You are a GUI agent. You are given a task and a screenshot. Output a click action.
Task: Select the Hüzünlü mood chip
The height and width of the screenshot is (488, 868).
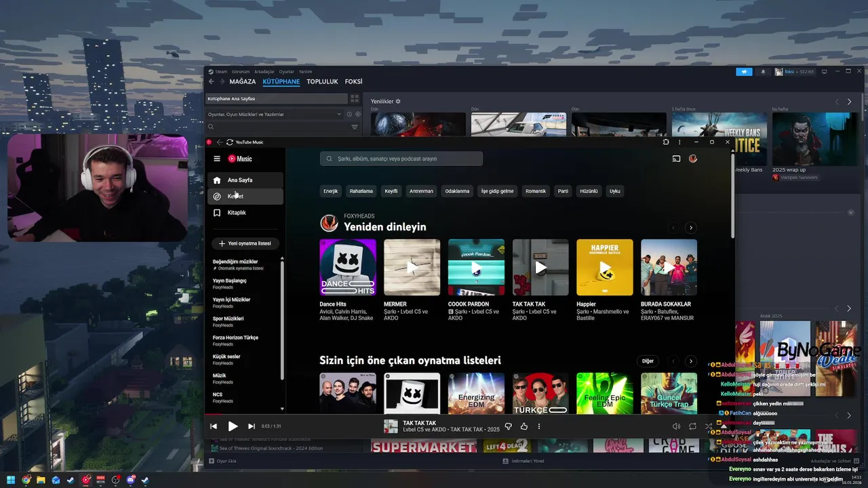[x=589, y=191]
